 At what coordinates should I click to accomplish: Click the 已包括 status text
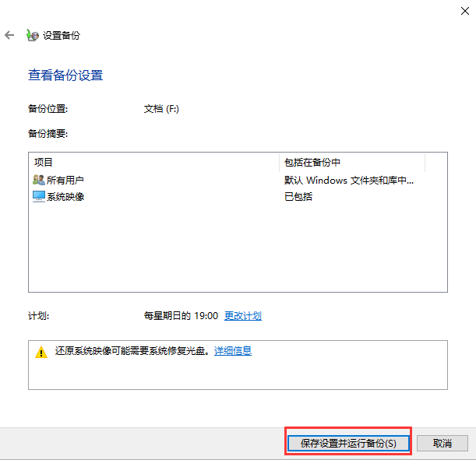tap(298, 197)
